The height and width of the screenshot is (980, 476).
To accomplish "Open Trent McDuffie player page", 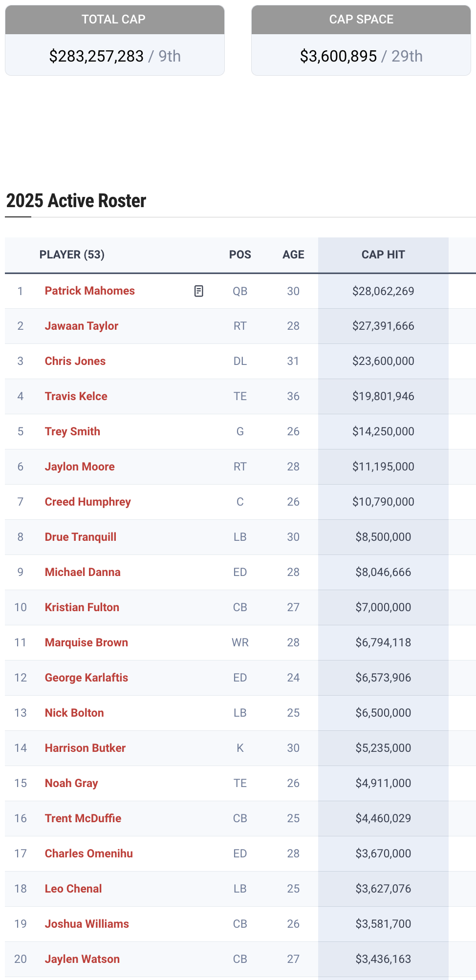I will point(83,818).
